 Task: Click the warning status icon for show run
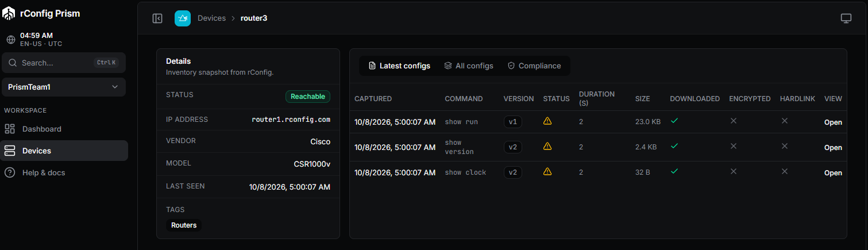point(547,121)
